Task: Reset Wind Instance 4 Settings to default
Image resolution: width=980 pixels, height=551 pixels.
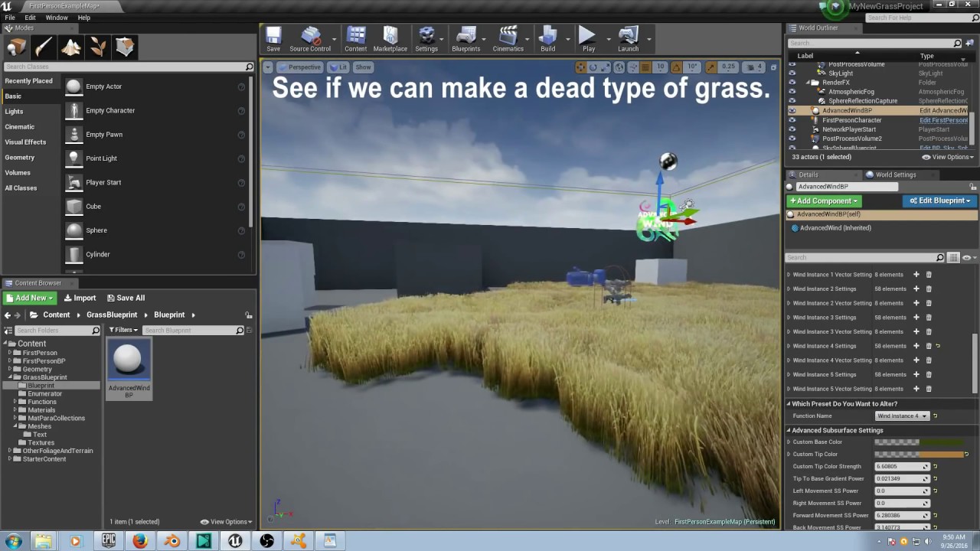Action: 938,346
